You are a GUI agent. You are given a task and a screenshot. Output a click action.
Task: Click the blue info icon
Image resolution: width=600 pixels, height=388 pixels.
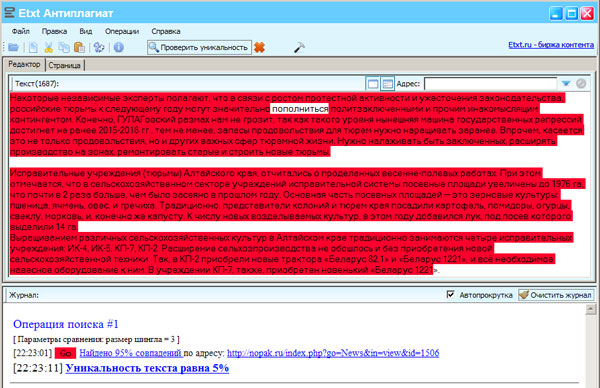click(x=119, y=47)
